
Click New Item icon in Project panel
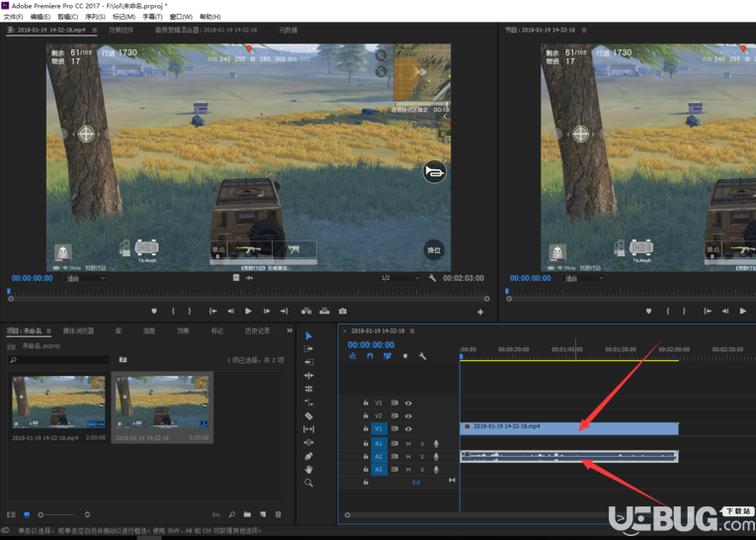[x=263, y=514]
